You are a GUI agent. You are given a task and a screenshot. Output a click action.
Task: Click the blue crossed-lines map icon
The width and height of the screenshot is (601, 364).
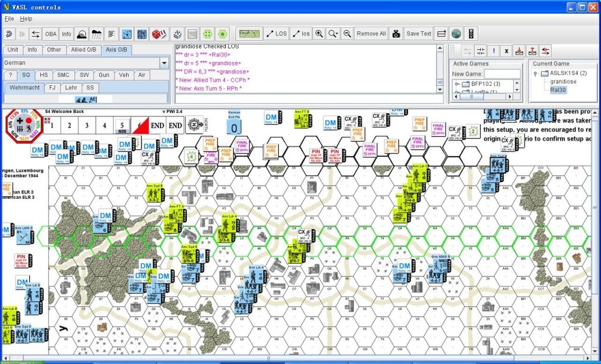pyautogui.click(x=127, y=34)
